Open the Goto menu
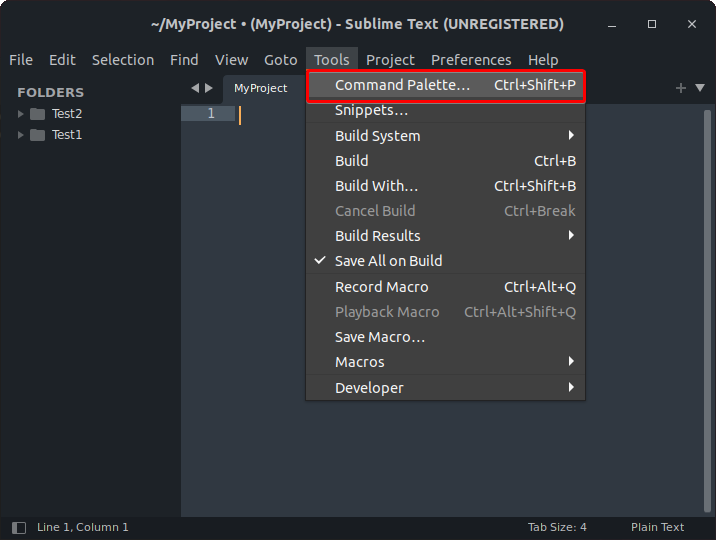 coord(281,60)
